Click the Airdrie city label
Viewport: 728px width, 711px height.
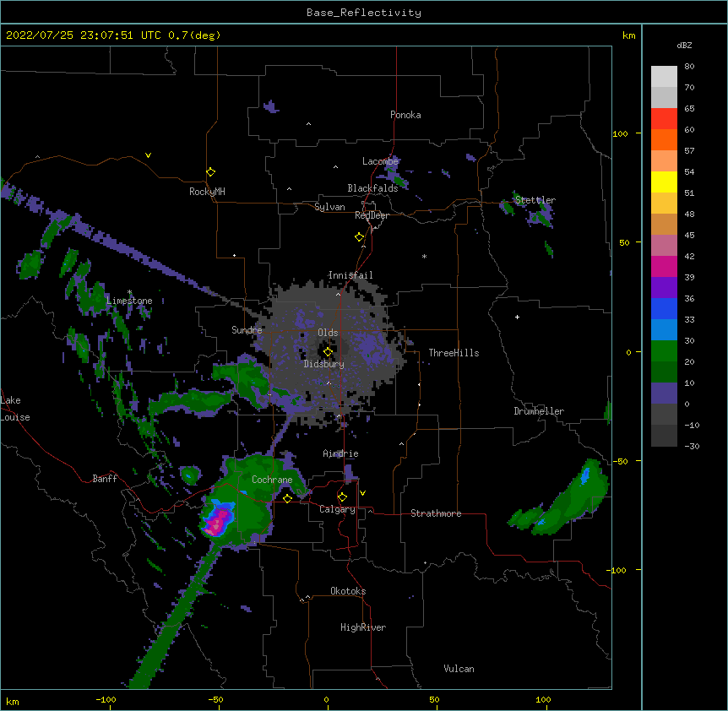click(x=340, y=453)
